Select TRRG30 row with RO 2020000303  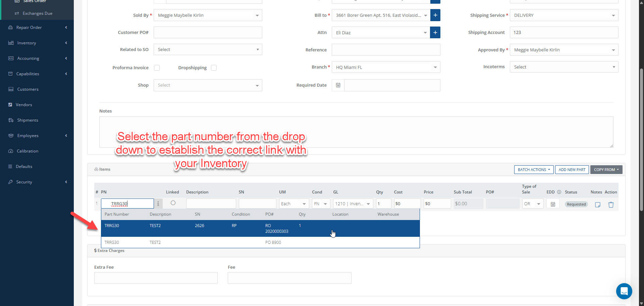tap(260, 228)
